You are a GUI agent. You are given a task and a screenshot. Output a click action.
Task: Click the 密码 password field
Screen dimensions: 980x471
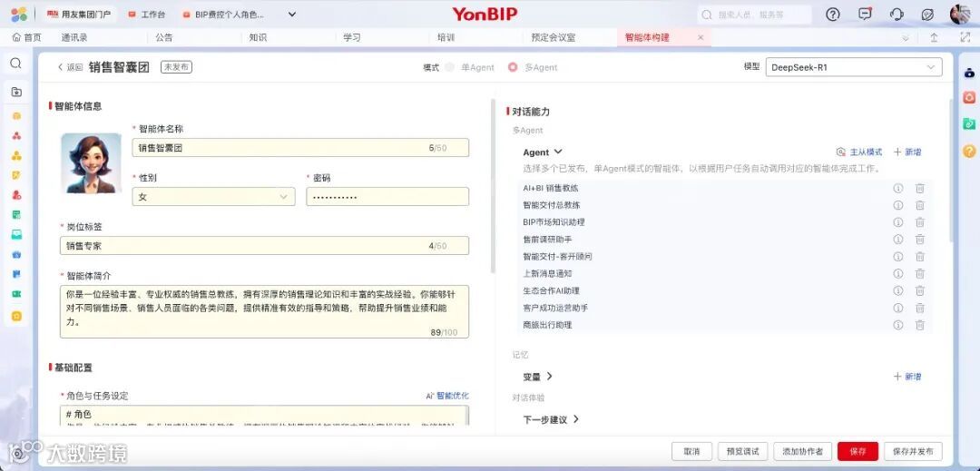(387, 197)
